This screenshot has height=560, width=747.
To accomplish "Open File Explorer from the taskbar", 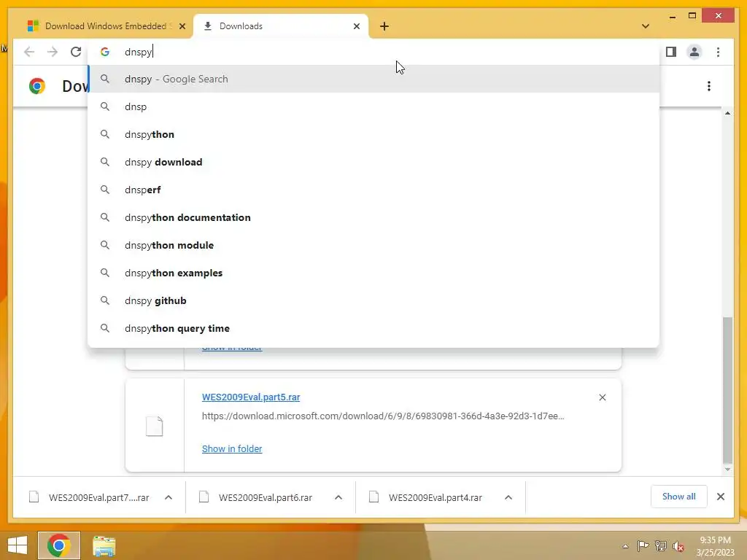I will click(x=104, y=545).
